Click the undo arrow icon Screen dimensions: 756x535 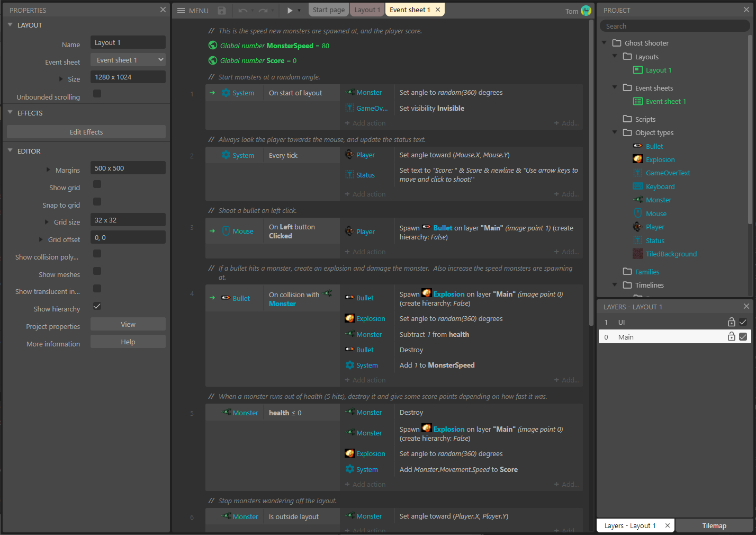(x=244, y=10)
